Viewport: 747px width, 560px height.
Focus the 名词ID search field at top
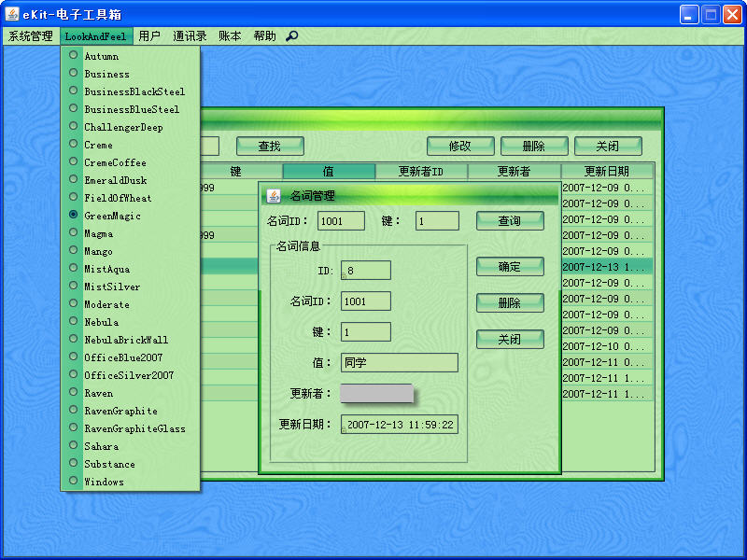pos(341,221)
